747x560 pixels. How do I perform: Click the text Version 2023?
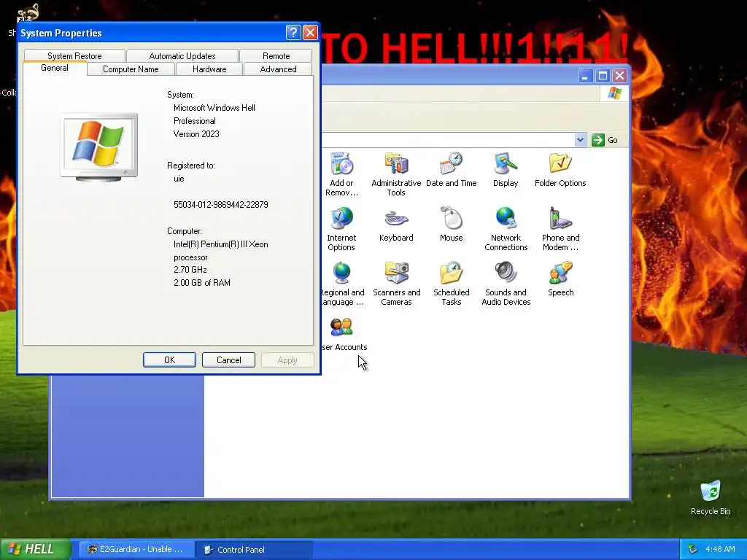196,134
